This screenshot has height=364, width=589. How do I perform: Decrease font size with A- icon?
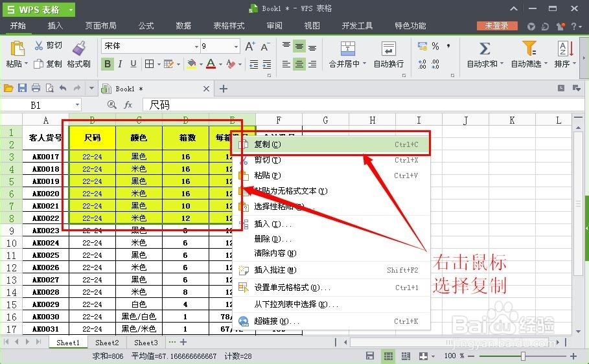[x=265, y=47]
